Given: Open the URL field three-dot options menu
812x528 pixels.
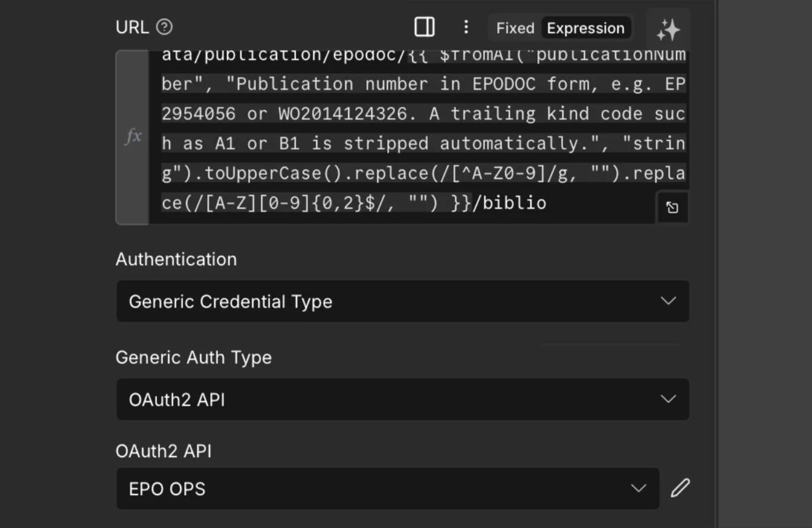Looking at the screenshot, I should click(x=466, y=27).
